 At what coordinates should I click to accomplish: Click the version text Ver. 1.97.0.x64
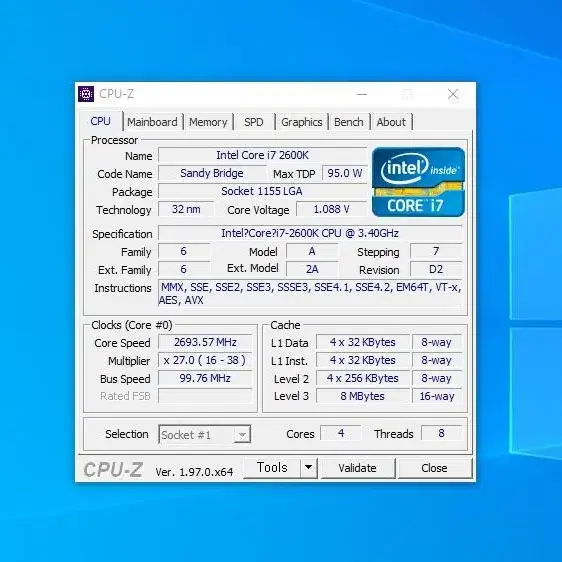(x=194, y=472)
